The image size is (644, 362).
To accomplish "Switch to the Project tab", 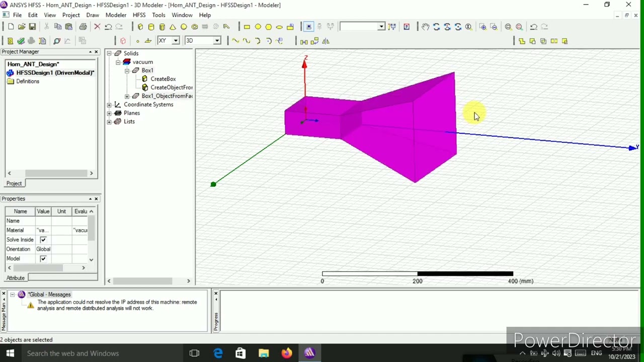I will (x=14, y=184).
